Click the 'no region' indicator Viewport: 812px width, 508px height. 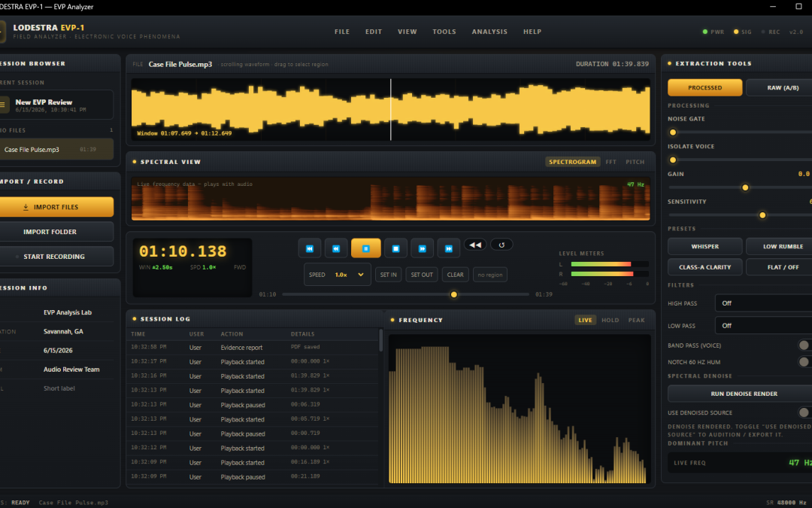coord(490,275)
